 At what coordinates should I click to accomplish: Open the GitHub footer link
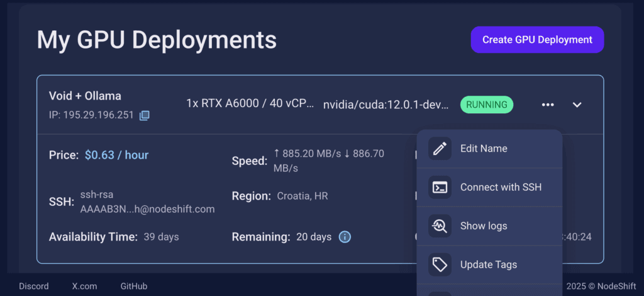[x=134, y=286]
